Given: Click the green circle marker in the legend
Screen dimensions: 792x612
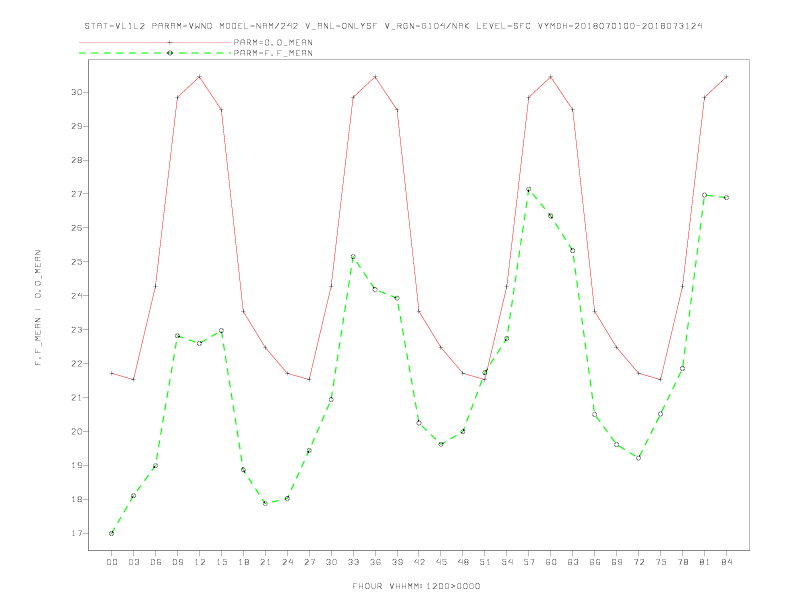Looking at the screenshot, I should (170, 53).
